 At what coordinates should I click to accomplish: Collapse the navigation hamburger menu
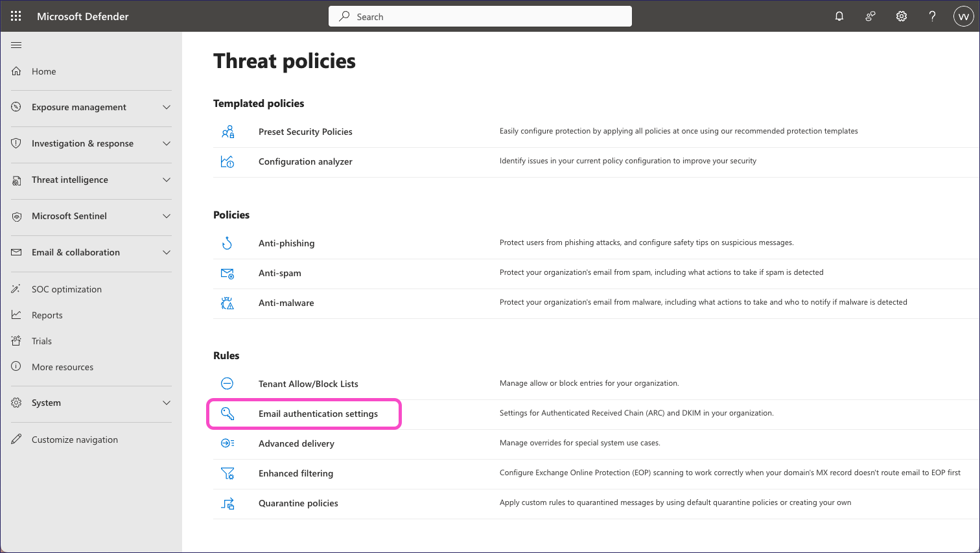tap(16, 45)
